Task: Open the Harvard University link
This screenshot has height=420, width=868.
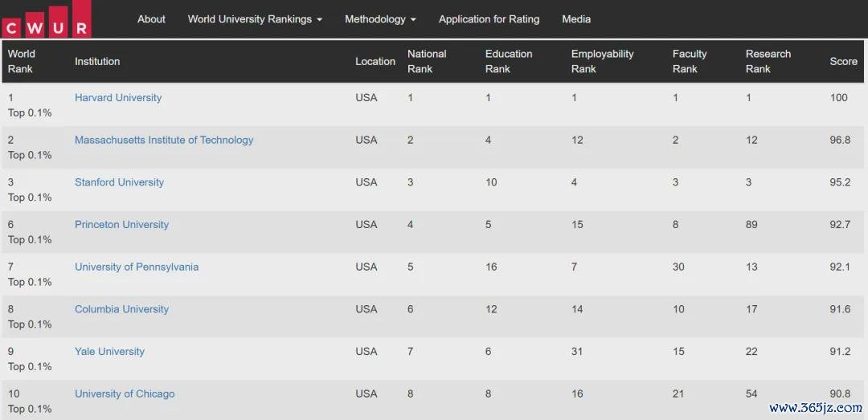Action: pyautogui.click(x=118, y=97)
